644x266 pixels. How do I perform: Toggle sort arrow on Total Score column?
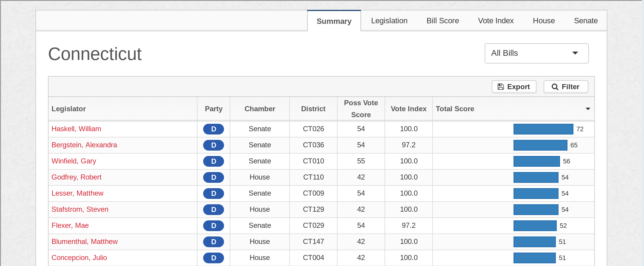(x=588, y=109)
